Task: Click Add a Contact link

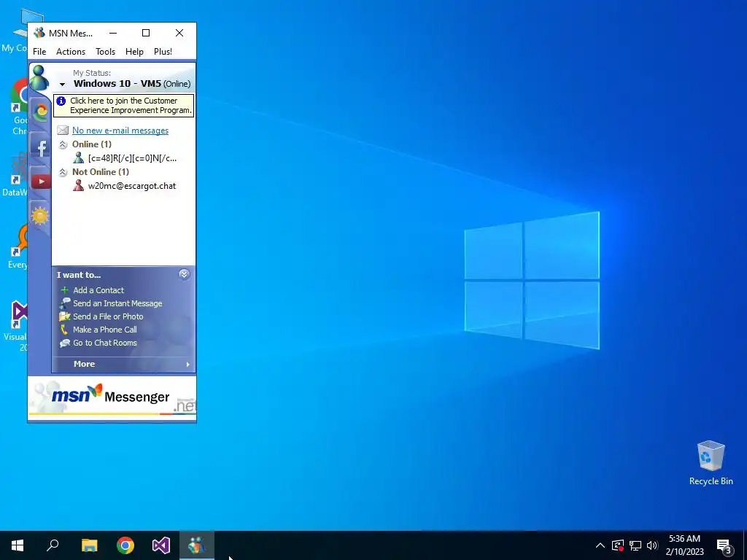Action: click(x=98, y=290)
